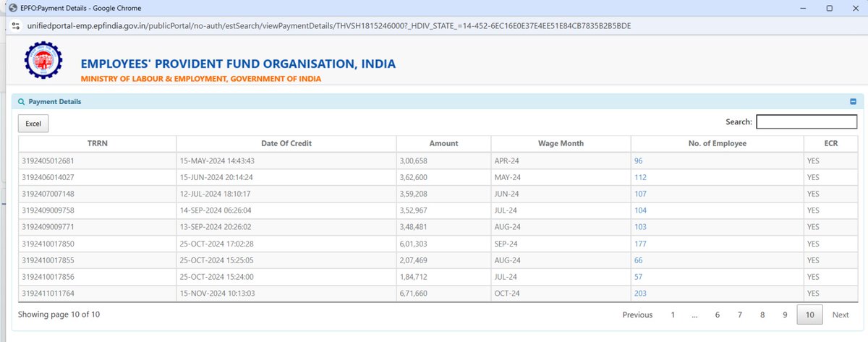868x342 pixels.
Task: Sort by No. of Employee column
Action: tap(717, 143)
